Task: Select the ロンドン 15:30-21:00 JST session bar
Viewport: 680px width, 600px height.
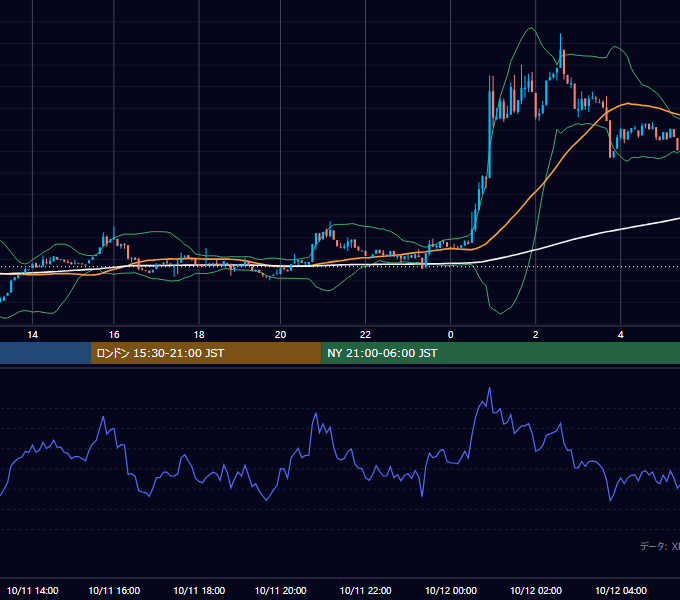Action: click(x=206, y=353)
